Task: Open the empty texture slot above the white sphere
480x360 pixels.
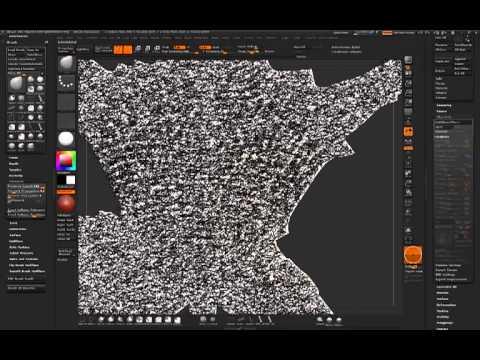Action: 66,120
